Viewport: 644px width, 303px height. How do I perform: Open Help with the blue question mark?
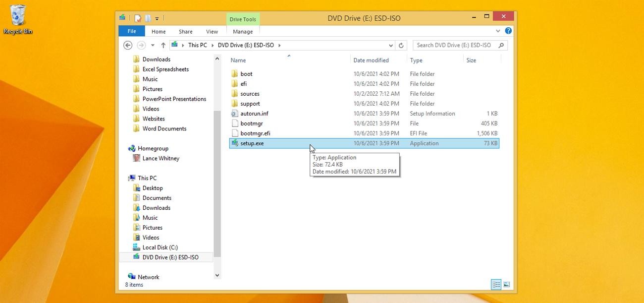(x=508, y=31)
